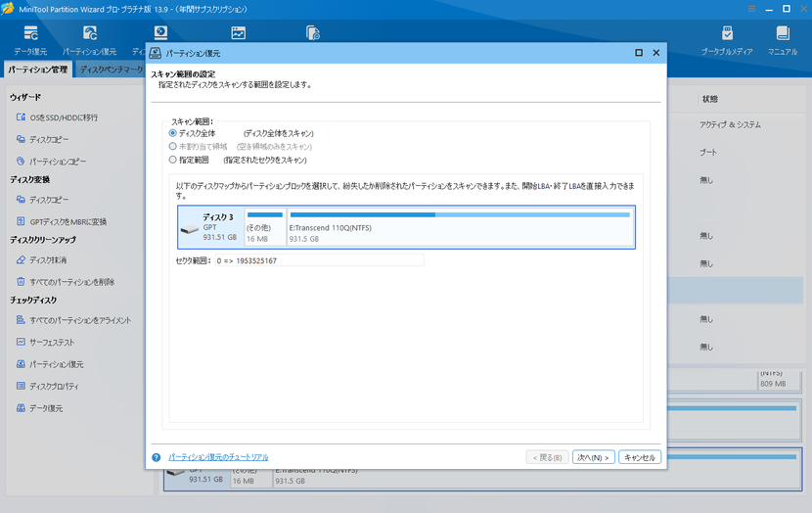Open the パーティション復元のチュートリアル link
The height and width of the screenshot is (513, 812).
[x=218, y=457]
